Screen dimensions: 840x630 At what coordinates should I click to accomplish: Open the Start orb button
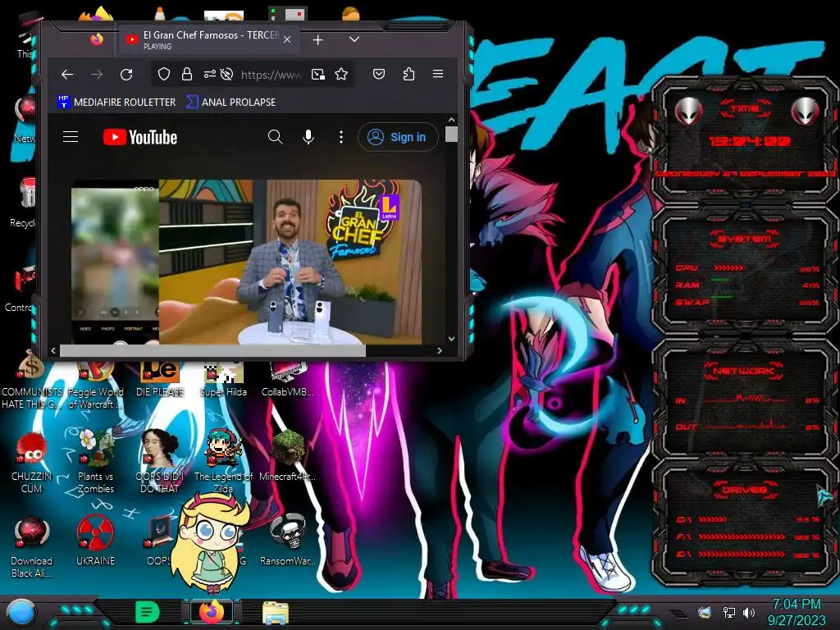21,612
